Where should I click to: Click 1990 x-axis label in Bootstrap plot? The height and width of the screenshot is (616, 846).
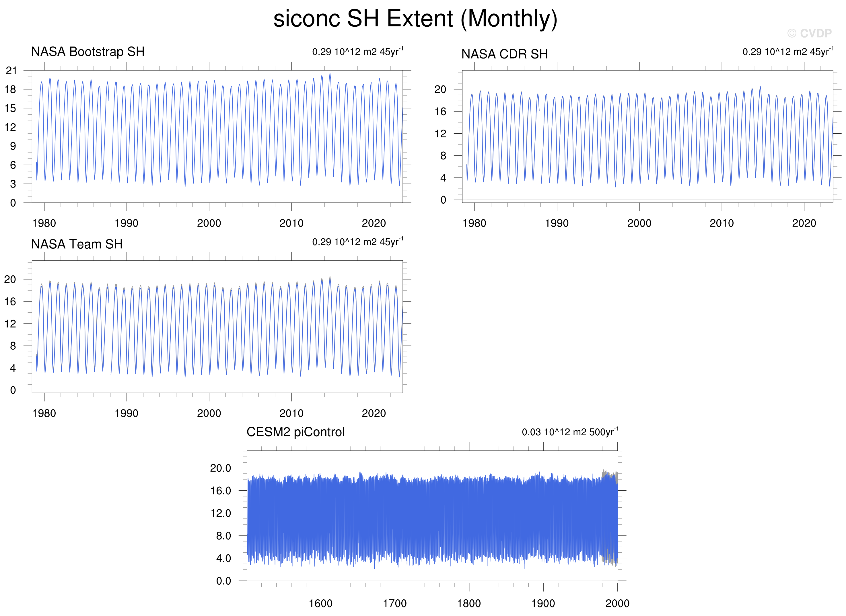126,223
